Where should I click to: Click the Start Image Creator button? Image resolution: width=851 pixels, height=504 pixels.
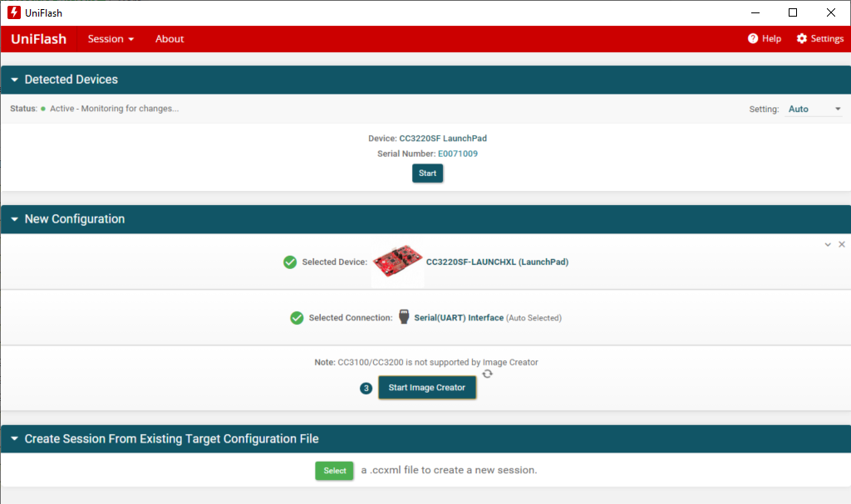pyautogui.click(x=427, y=388)
